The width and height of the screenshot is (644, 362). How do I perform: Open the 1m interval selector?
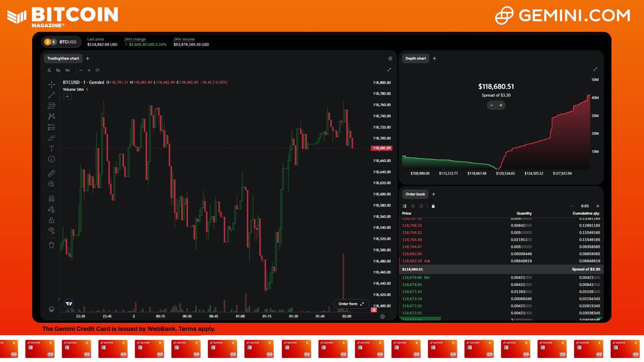tap(67, 70)
